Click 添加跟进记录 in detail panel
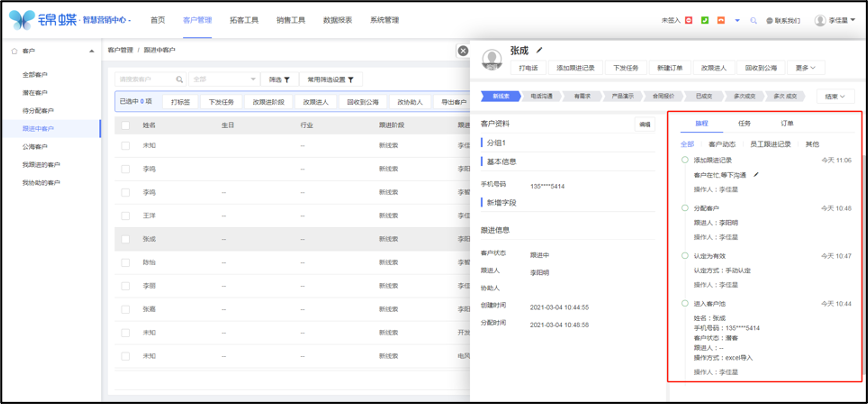The height and width of the screenshot is (404, 868). [x=575, y=68]
